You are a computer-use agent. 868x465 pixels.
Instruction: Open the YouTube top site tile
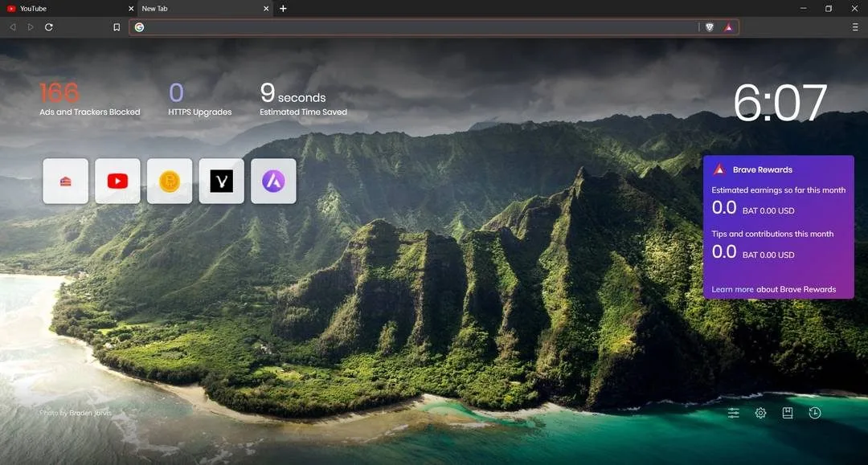(x=117, y=181)
